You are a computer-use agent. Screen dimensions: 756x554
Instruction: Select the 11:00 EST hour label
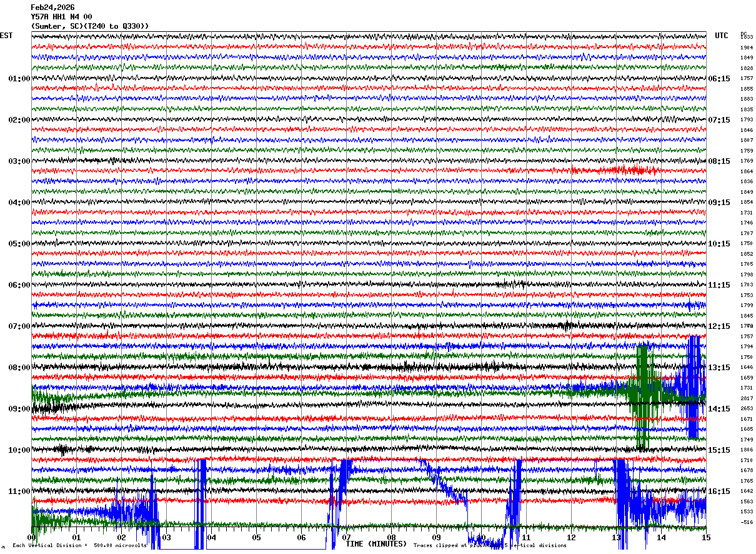(19, 491)
